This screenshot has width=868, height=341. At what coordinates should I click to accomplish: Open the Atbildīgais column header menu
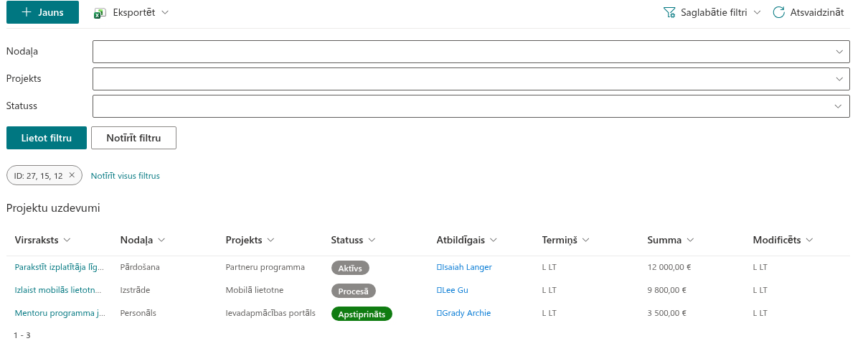click(x=467, y=240)
